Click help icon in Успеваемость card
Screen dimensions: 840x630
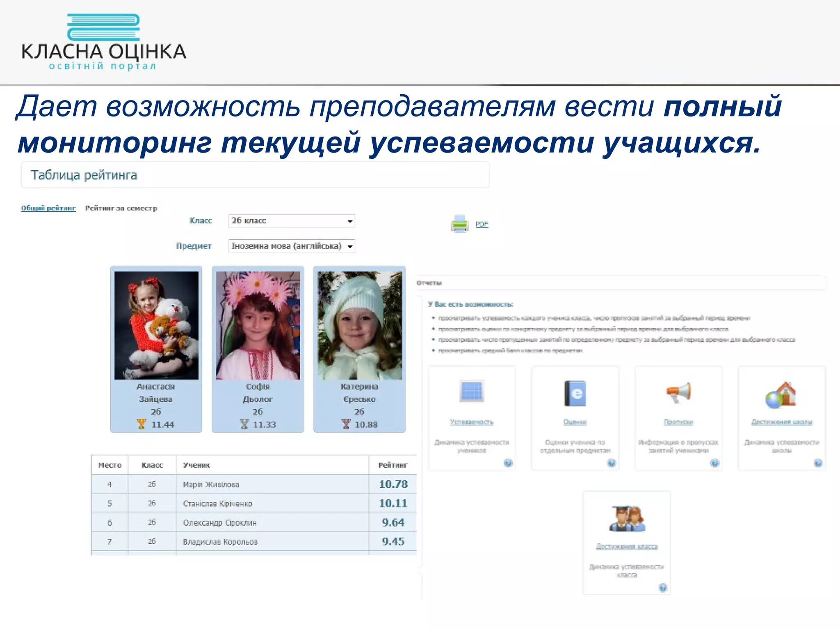[508, 463]
